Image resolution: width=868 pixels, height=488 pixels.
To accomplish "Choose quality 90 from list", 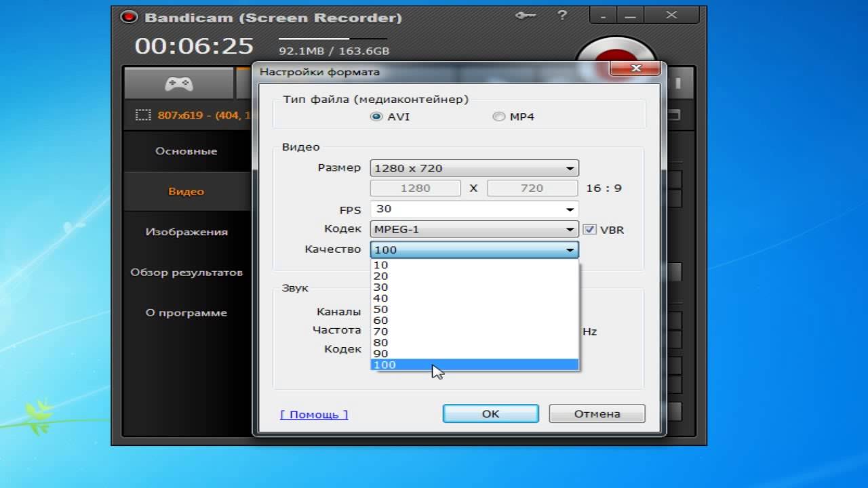I will click(x=475, y=354).
